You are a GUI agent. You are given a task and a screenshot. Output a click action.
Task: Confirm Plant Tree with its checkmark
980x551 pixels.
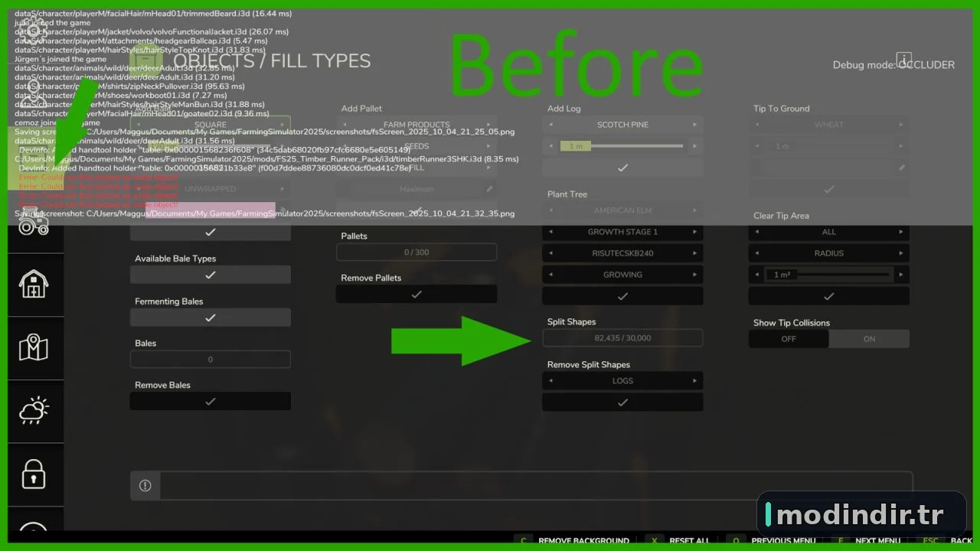click(622, 296)
